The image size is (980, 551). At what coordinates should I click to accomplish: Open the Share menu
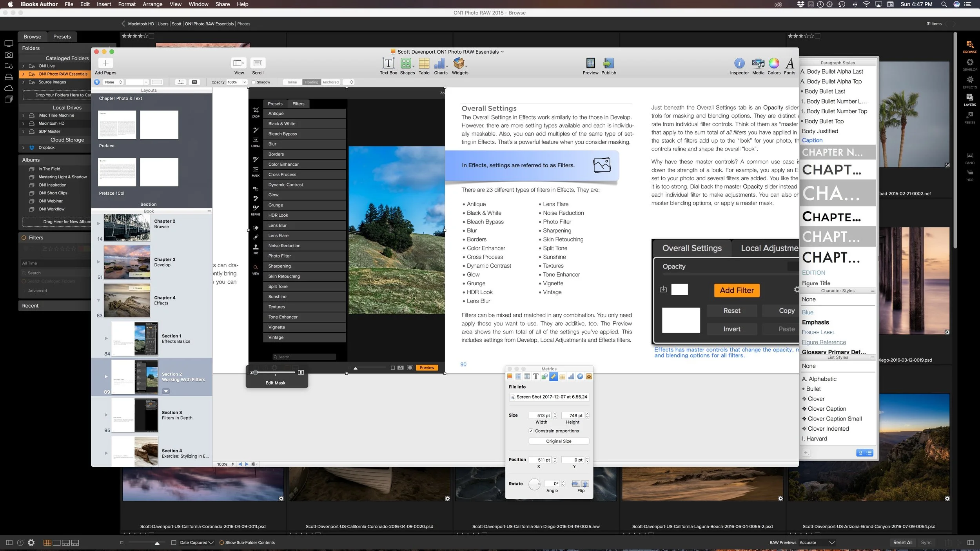click(x=223, y=4)
